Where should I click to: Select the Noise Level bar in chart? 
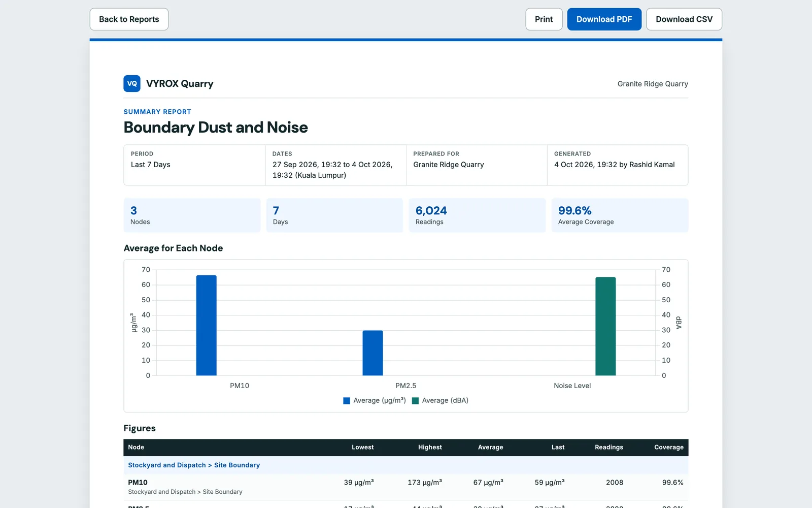605,326
